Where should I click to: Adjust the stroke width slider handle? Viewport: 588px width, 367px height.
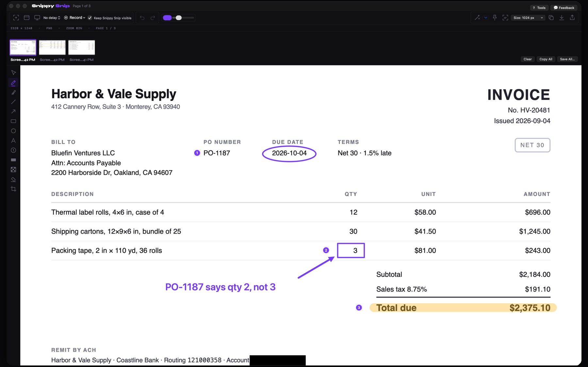click(x=179, y=18)
